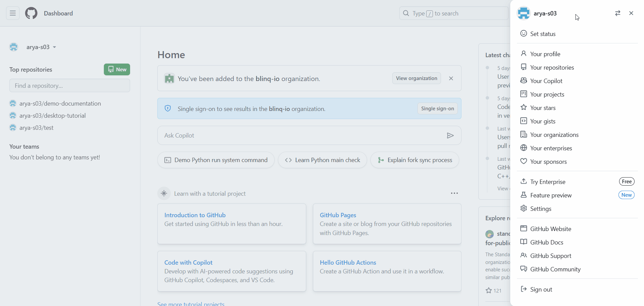
Task: Click the search magnifier icon
Action: click(406, 13)
